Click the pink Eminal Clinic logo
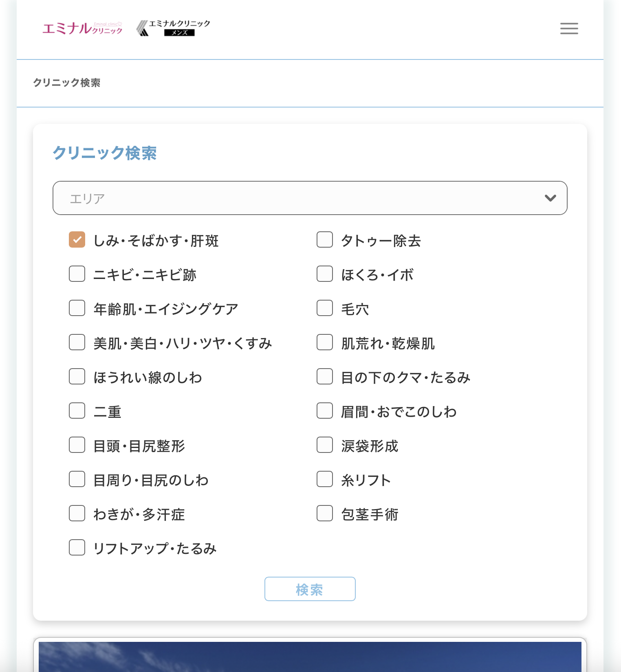 [82, 29]
